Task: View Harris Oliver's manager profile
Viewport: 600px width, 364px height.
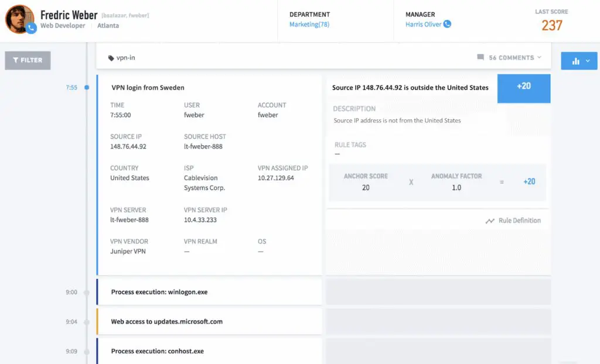Action: tap(422, 24)
